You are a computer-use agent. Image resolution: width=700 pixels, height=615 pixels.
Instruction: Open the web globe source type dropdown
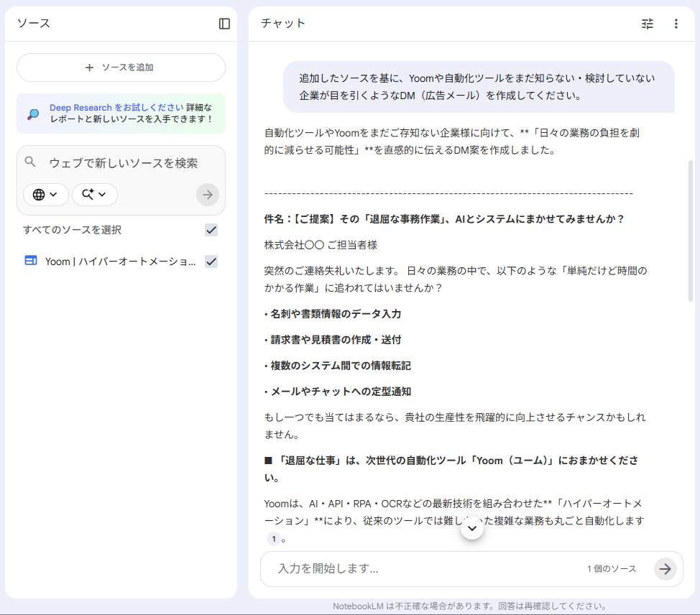click(46, 195)
